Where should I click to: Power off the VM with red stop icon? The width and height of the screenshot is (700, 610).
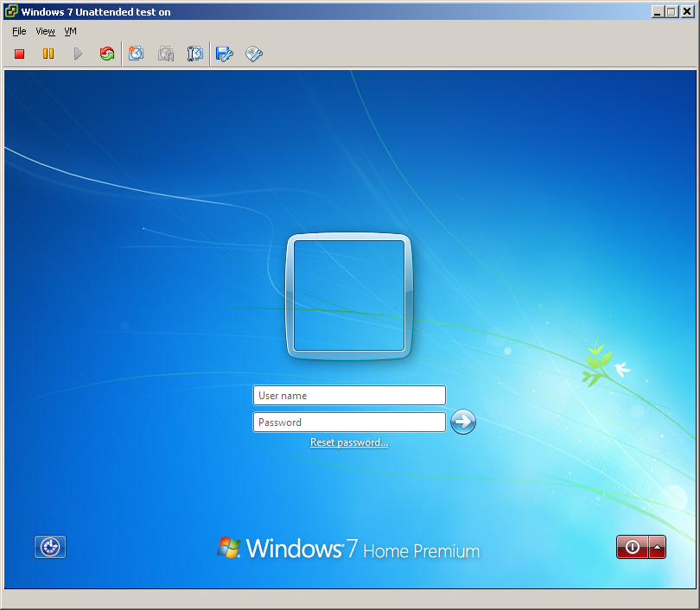click(19, 54)
